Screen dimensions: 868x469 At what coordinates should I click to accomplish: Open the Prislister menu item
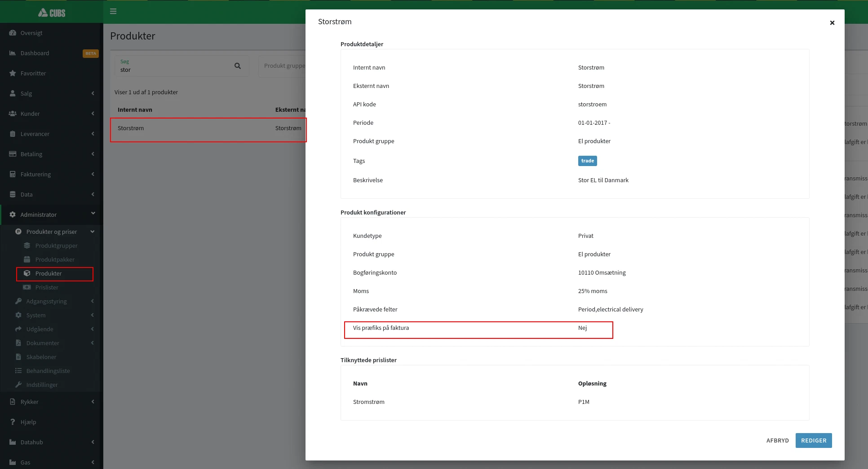[47, 287]
